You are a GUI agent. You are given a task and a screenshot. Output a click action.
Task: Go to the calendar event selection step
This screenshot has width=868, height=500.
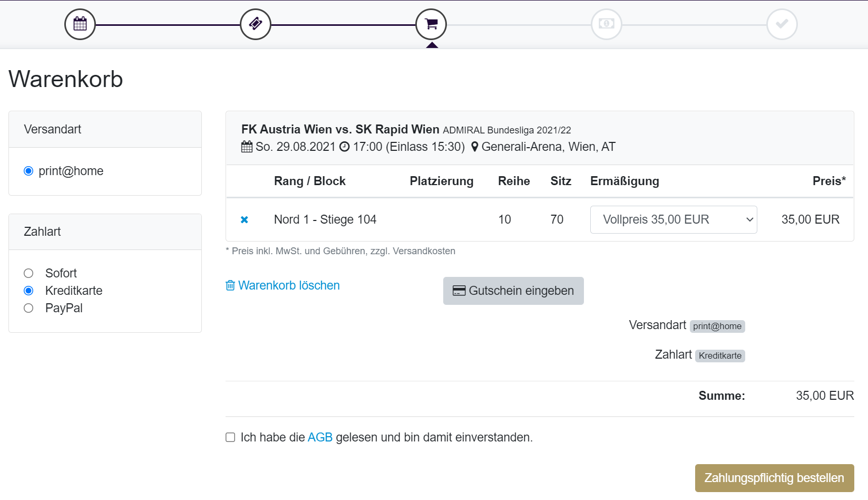80,24
